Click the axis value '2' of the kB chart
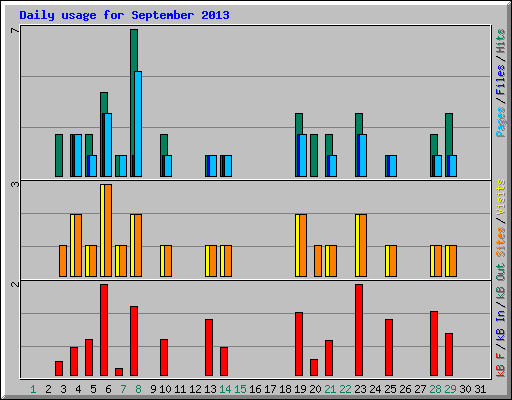The image size is (512, 400). [15, 284]
